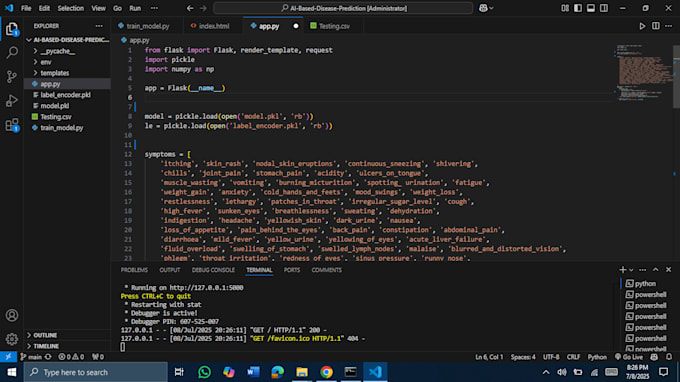Open Explorer panel actions ellipsis
Screen dimensions: 680x382
pos(99,26)
